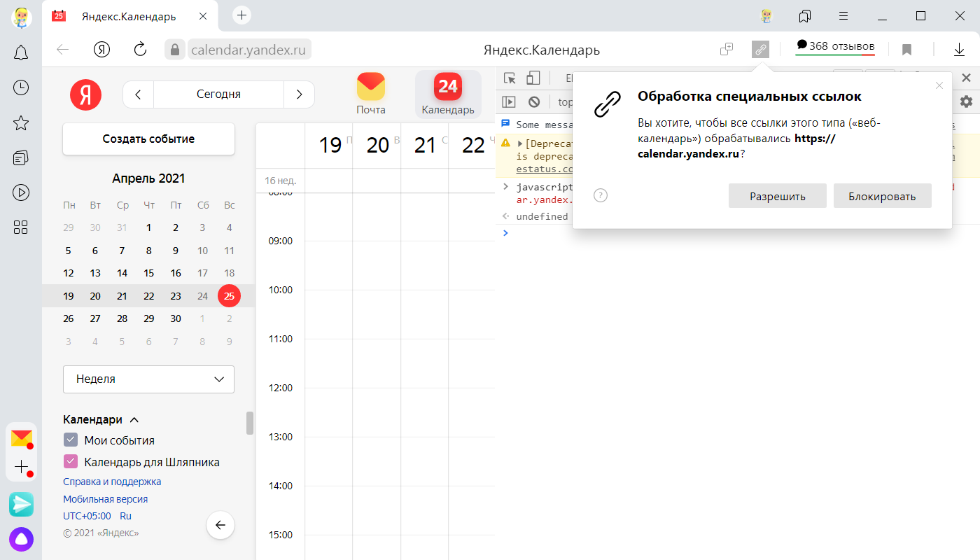Go to the next week
Image resolution: width=980 pixels, height=560 pixels.
[299, 94]
